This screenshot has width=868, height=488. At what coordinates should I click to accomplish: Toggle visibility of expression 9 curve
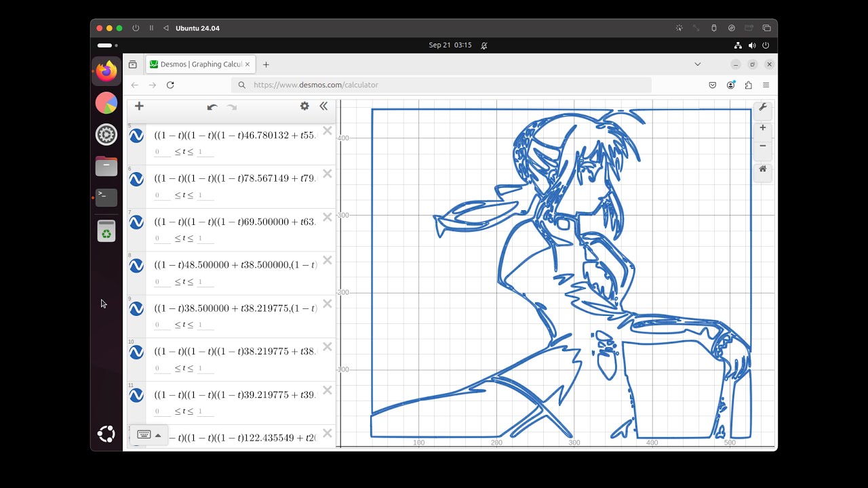point(136,308)
